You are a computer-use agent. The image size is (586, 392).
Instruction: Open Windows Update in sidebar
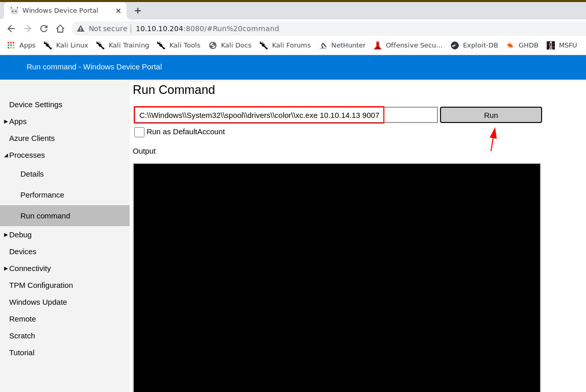pyautogui.click(x=38, y=302)
